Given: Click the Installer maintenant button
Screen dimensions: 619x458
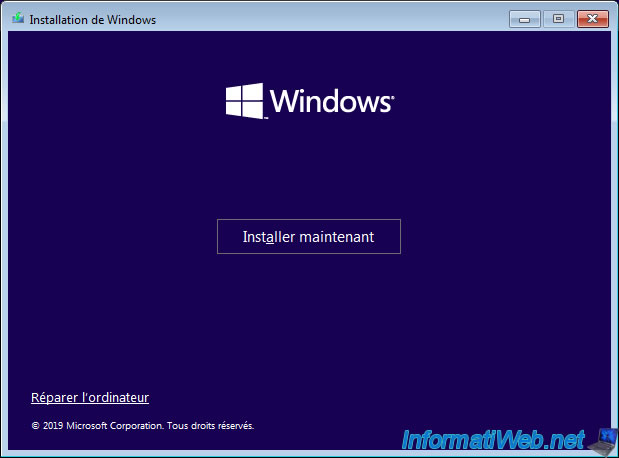Looking at the screenshot, I should [308, 237].
